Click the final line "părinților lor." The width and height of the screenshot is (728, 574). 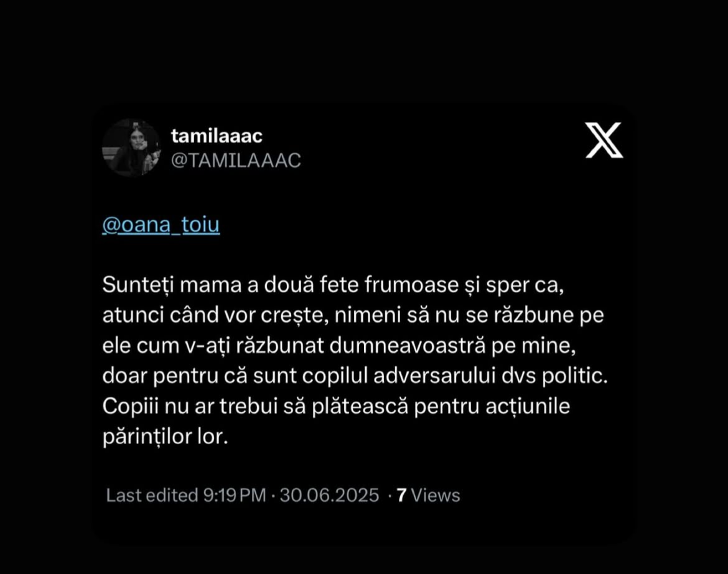pos(166,437)
